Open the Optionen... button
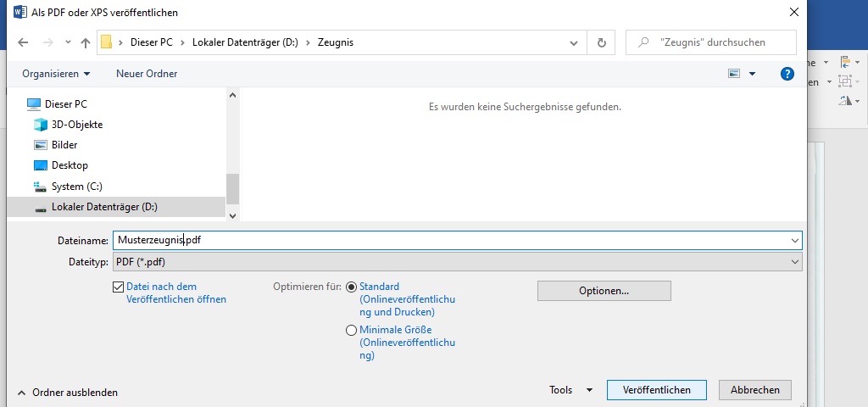 coord(604,291)
